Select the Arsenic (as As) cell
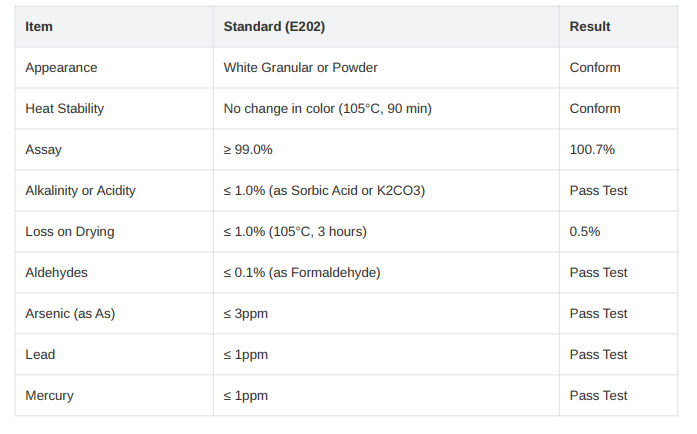Viewport: 697px width, 434px height. coord(70,313)
